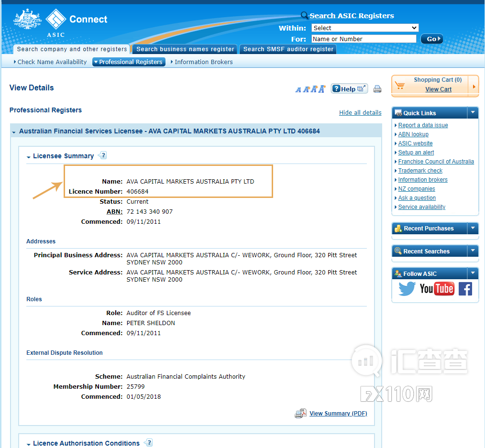Open the Facebook icon
This screenshot has width=485, height=448.
[465, 289]
